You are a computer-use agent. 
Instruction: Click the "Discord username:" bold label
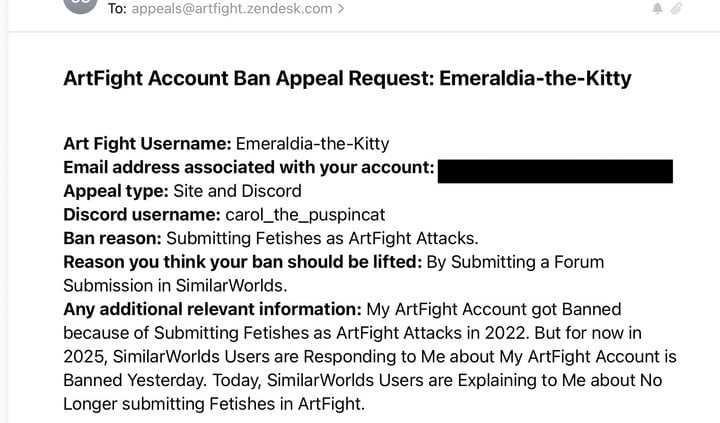pyautogui.click(x=142, y=215)
